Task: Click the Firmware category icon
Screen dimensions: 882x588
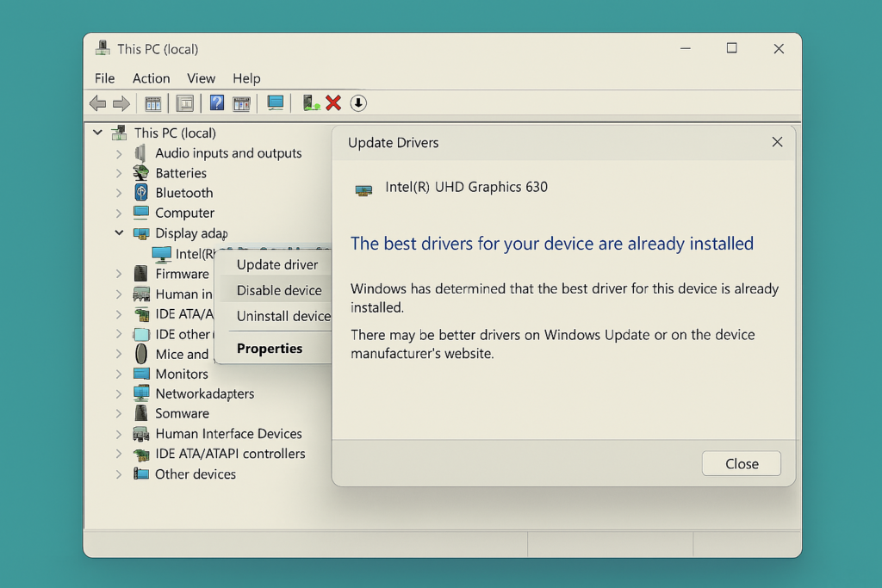Action: (140, 274)
